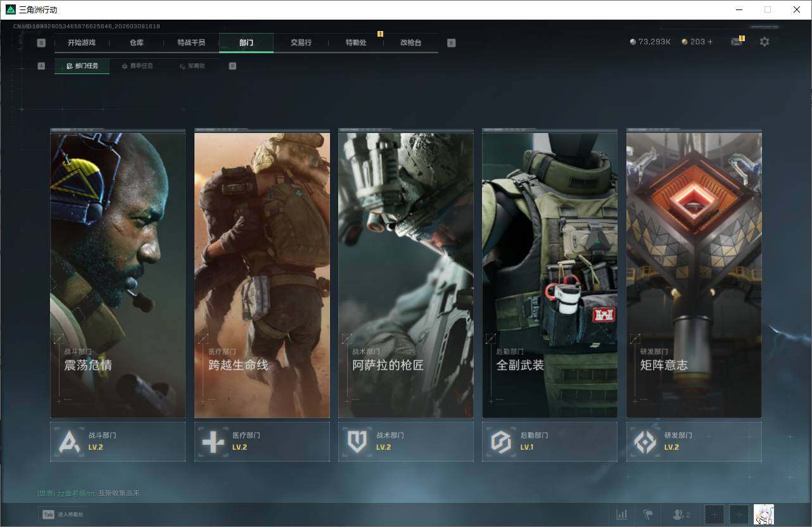Select the 部门任务 sub-tab
The height and width of the screenshot is (527, 812).
82,66
